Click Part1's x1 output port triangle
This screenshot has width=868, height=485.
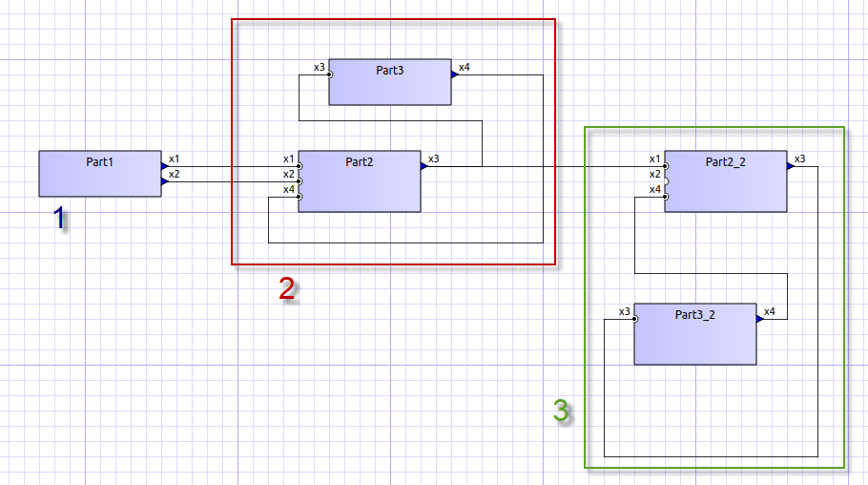tap(164, 166)
